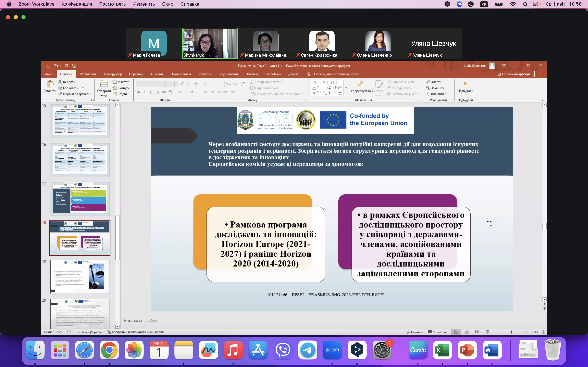Expand the shapes gallery more arrow
Image resolution: width=588 pixels, height=367 pixels.
(346, 88)
